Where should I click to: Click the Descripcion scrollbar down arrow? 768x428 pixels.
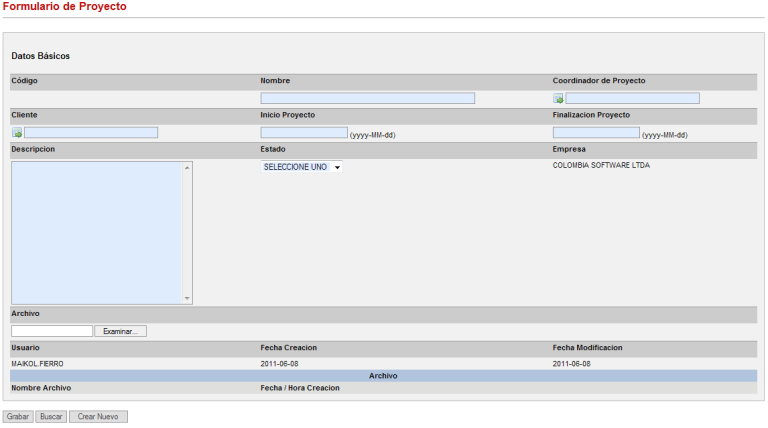point(187,298)
